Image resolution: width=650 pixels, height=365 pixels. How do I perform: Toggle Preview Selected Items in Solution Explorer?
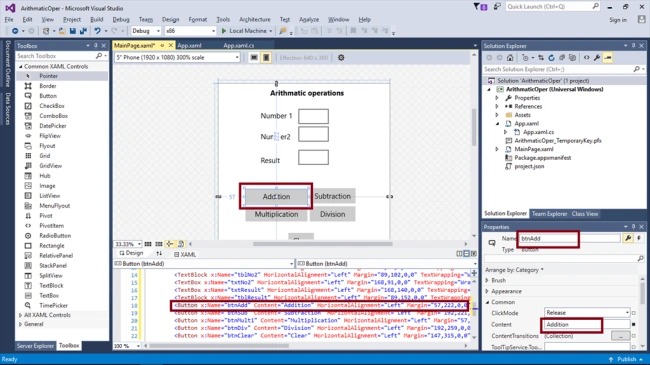[x=608, y=58]
